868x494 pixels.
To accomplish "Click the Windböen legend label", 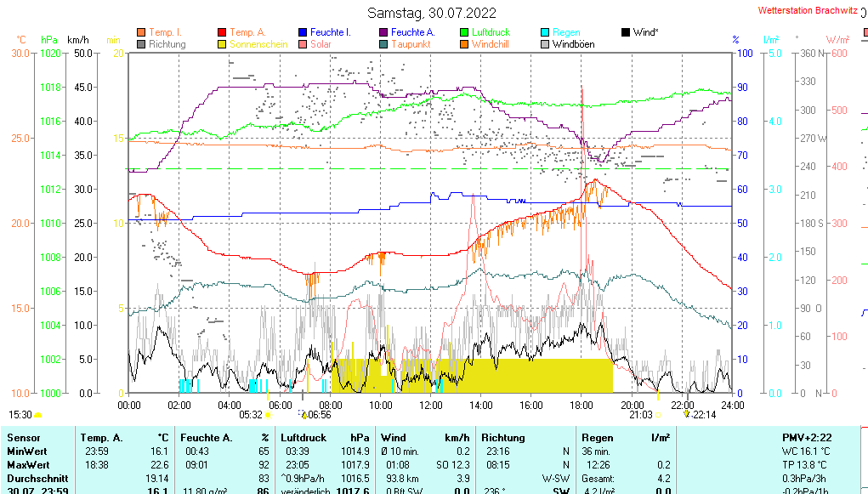I will (x=573, y=44).
